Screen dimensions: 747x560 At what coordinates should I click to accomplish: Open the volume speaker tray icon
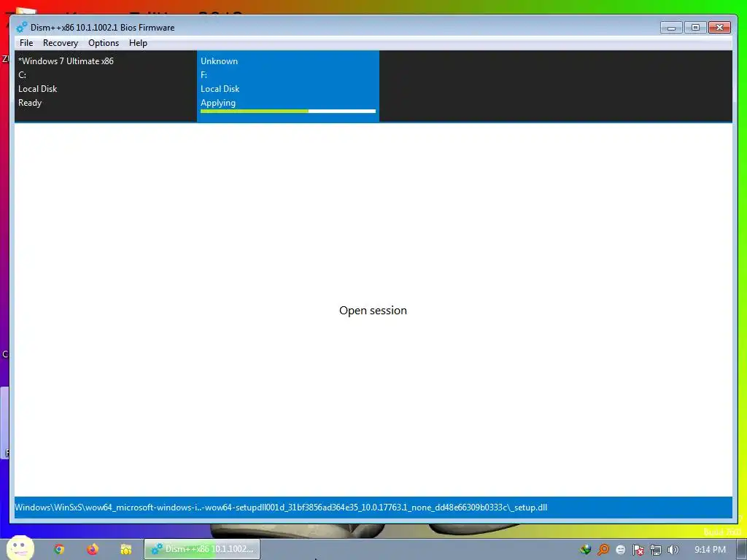673,550
